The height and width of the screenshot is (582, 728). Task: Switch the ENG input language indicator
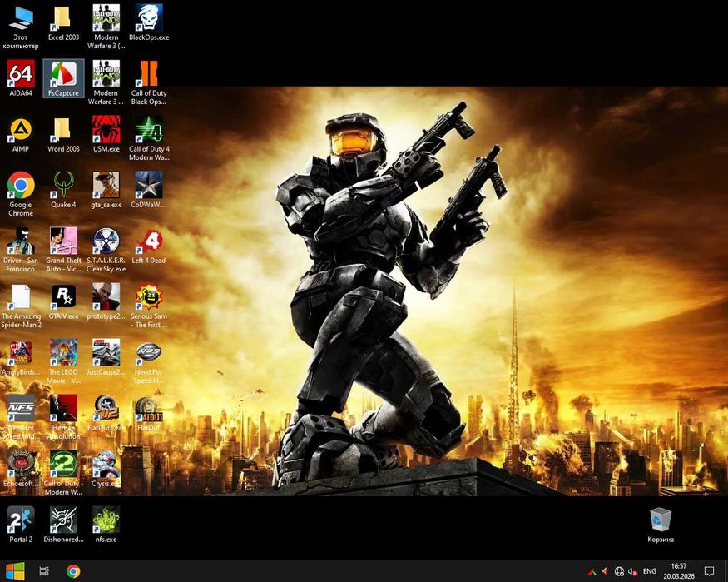pos(650,571)
